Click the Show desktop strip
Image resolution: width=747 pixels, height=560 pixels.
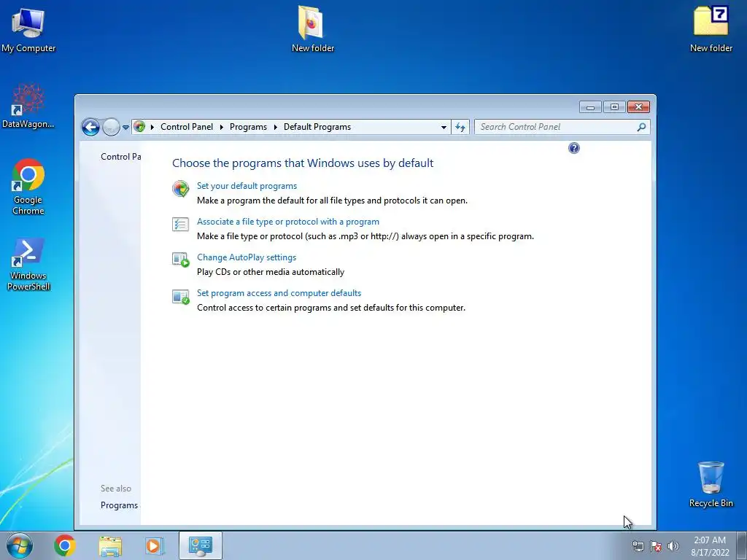tap(742, 545)
